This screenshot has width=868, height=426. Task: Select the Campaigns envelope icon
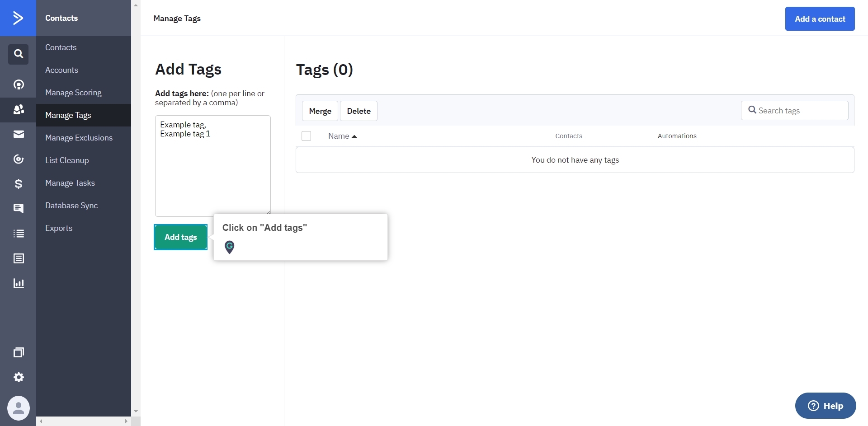18,134
